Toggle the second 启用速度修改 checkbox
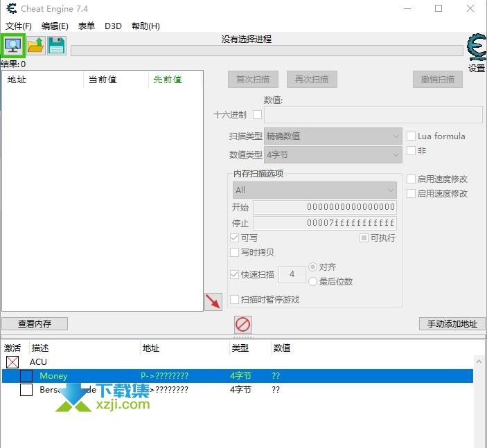 point(411,193)
